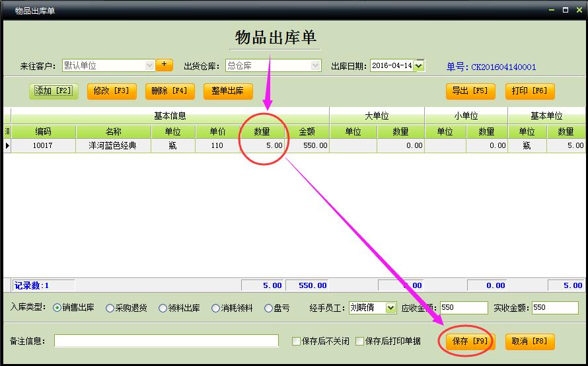Choose the 领料出库 radio option
This screenshot has height=366, width=588.
click(x=163, y=308)
